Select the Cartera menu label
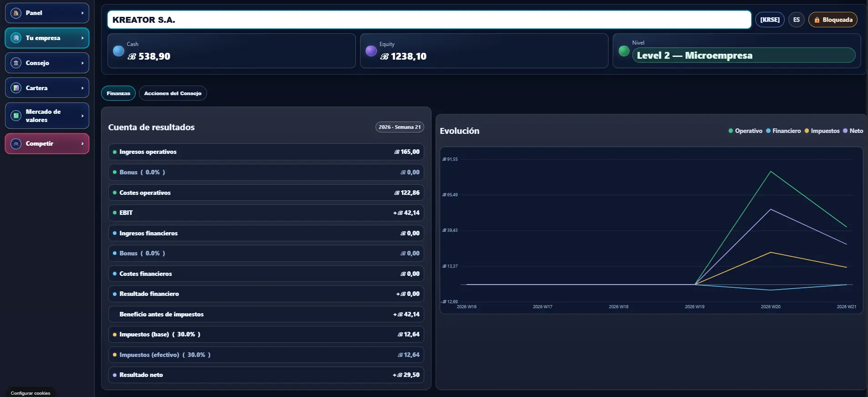 36,88
